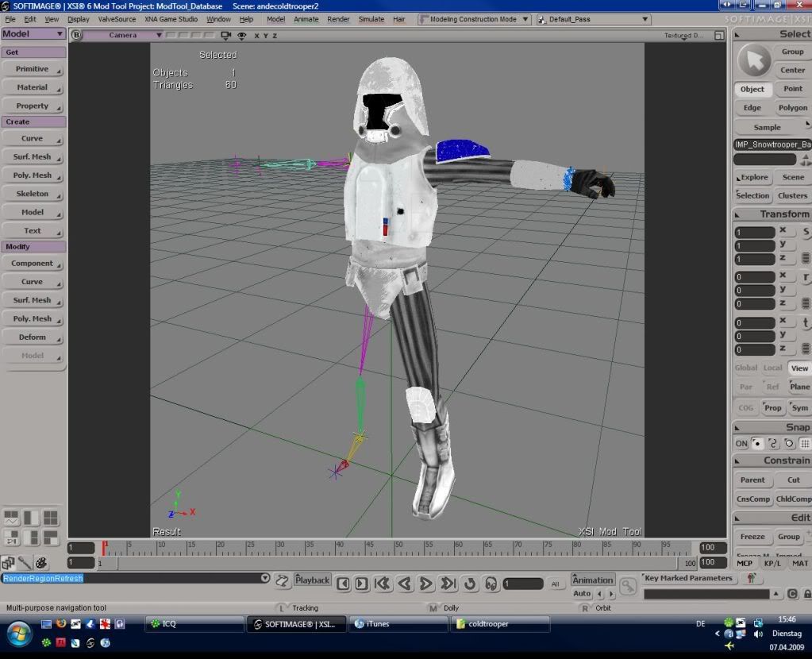Viewport: 812px width, 659px height.
Task: Turn snap ON
Action: tap(741, 444)
